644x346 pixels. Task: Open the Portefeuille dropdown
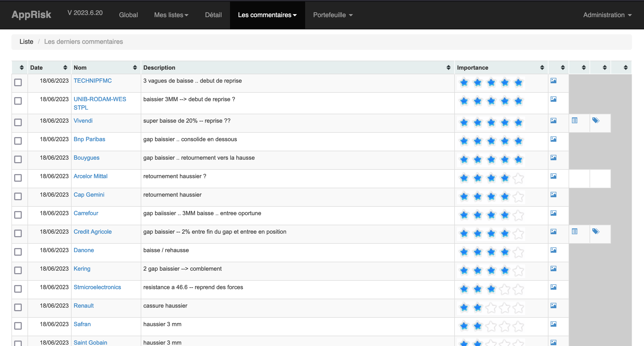pos(333,15)
